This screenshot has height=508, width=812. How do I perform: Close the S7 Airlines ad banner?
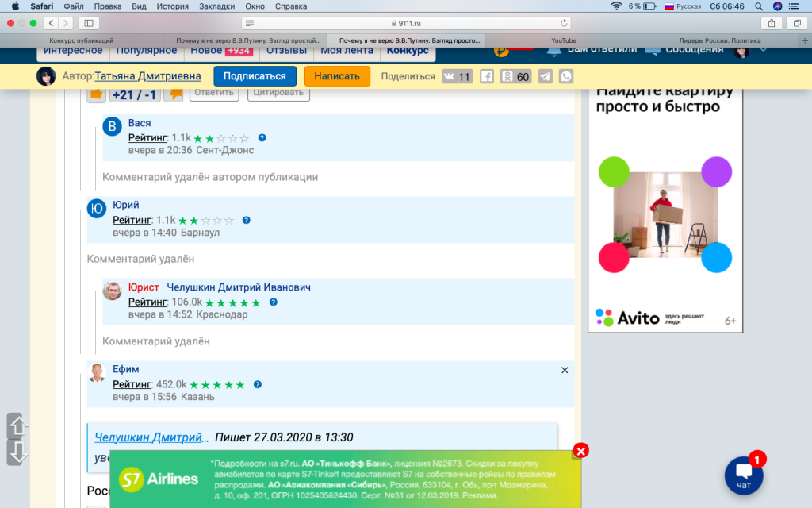click(580, 451)
